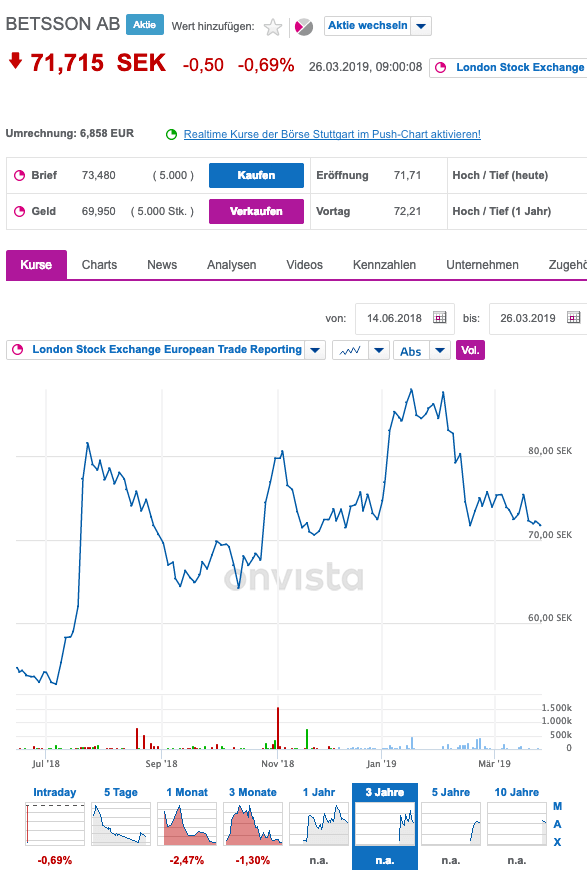Click the Umrechnung: 6,858 EUR text
Image resolution: width=587 pixels, height=874 pixels.
[x=70, y=133]
